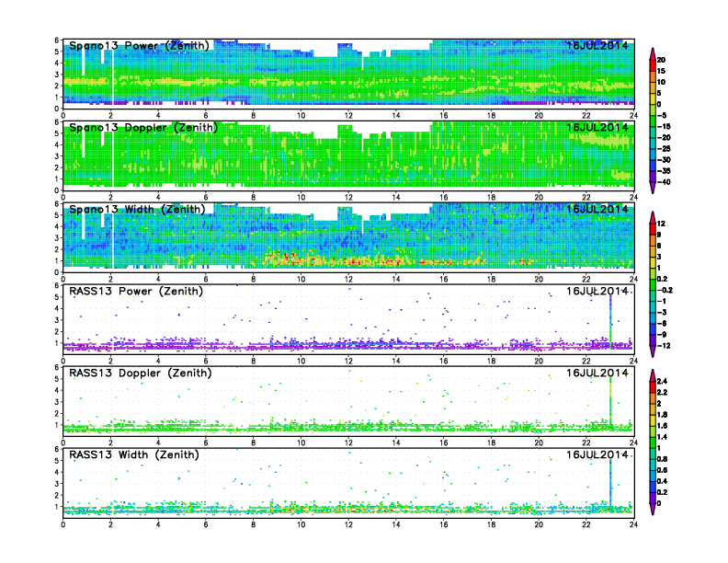
Task: Click the purple bottom arrow of bottom colorbar
Action: point(653,509)
